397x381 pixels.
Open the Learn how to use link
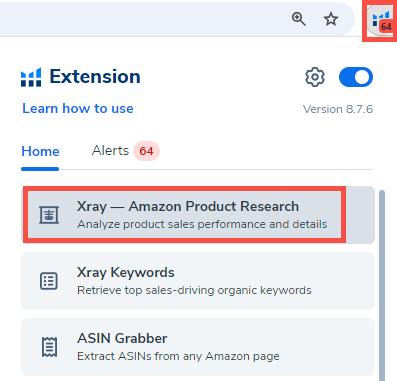tap(78, 108)
